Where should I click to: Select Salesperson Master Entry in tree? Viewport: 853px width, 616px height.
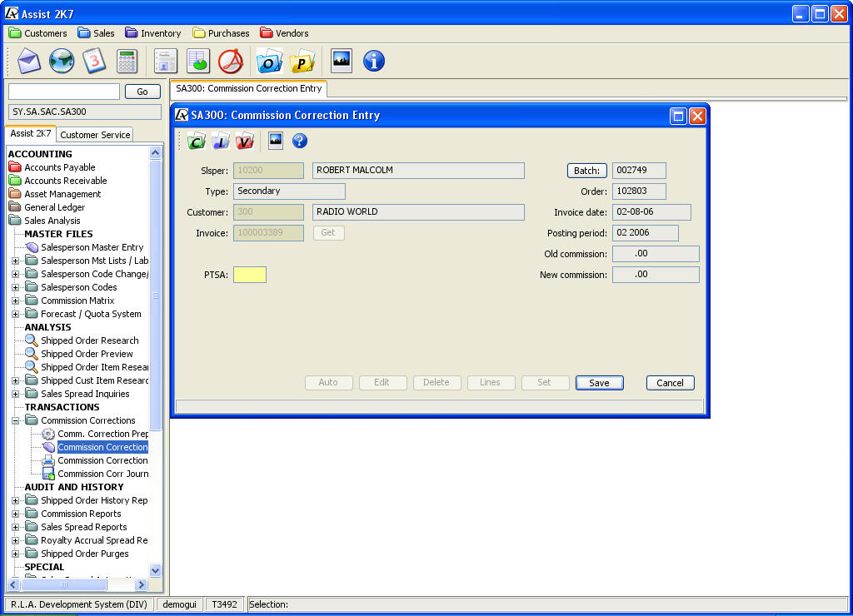pyautogui.click(x=92, y=247)
